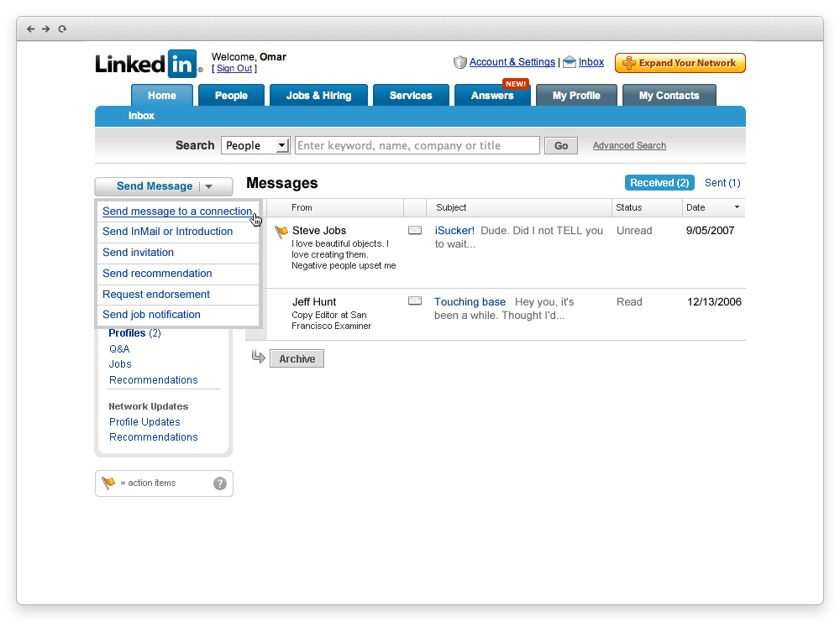The height and width of the screenshot is (627, 840).
Task: Select Send invitation from the menu
Action: point(139,252)
